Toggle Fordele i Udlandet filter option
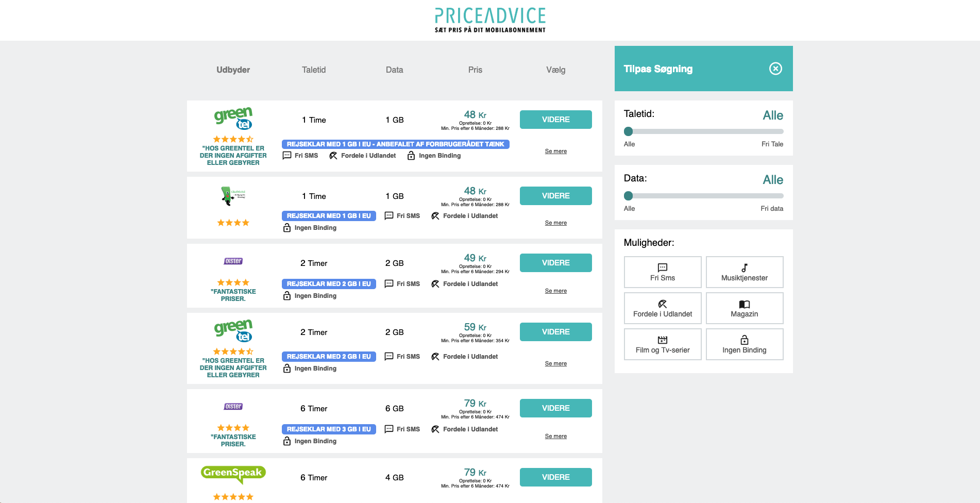This screenshot has height=503, width=980. pos(662,308)
